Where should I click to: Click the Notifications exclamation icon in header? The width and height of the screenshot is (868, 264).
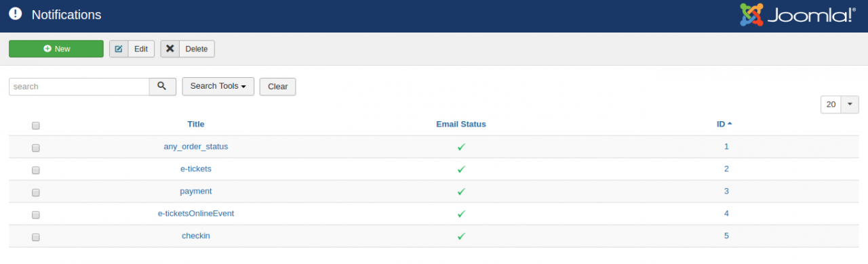click(x=16, y=14)
